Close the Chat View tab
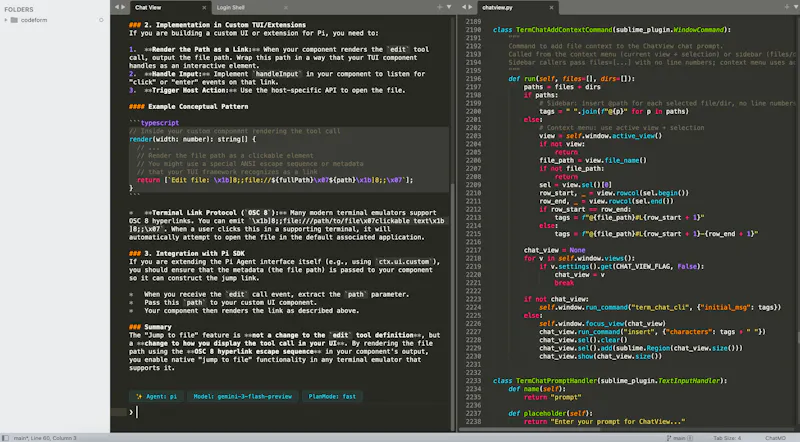The image size is (800, 442). point(204,8)
